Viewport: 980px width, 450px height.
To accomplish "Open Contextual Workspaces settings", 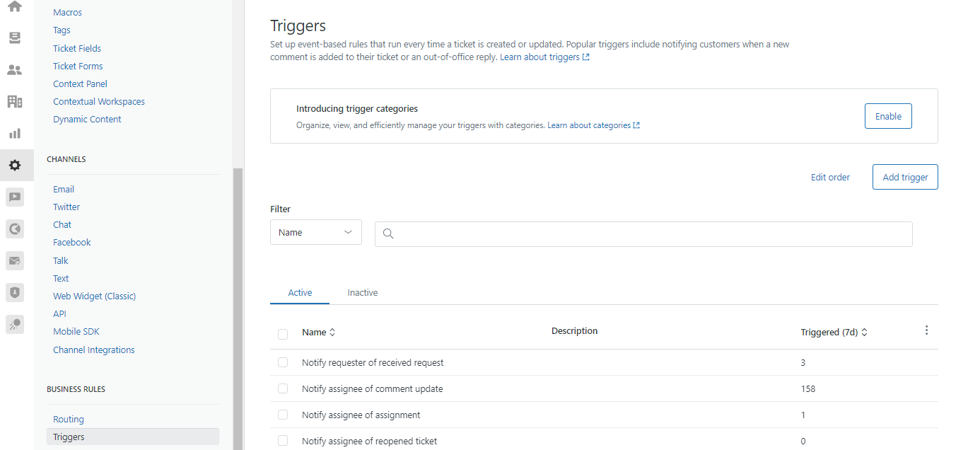I will click(x=99, y=101).
